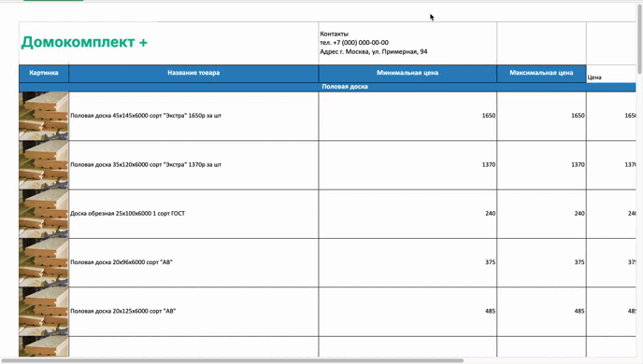The image size is (643, 364).
Task: Click the Максимальная цена header cell
Action: (541, 74)
